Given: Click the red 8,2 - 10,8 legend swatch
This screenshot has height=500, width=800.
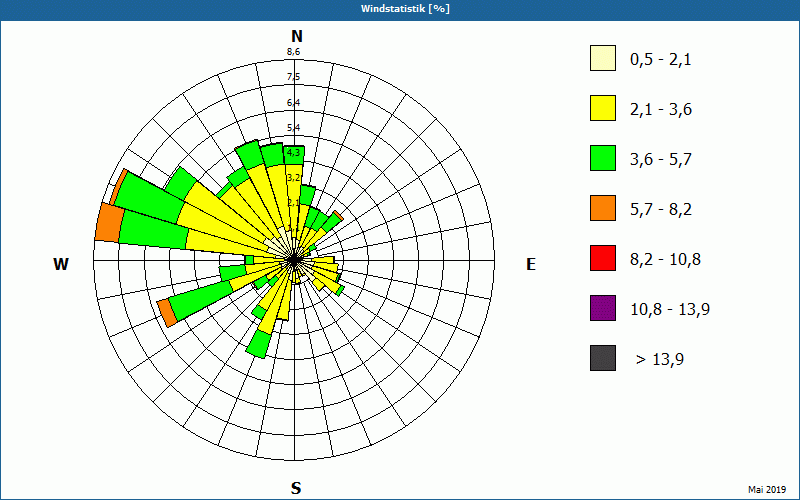Looking at the screenshot, I should (x=603, y=258).
